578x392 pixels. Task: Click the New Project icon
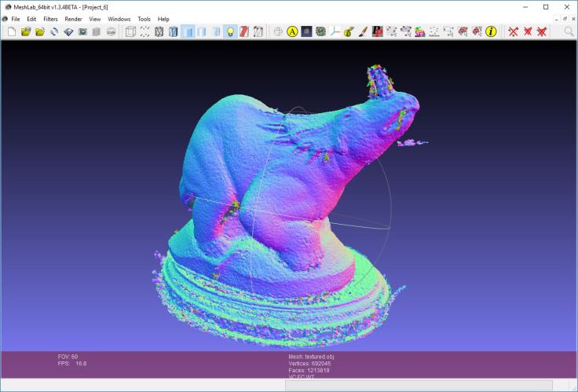(x=11, y=31)
